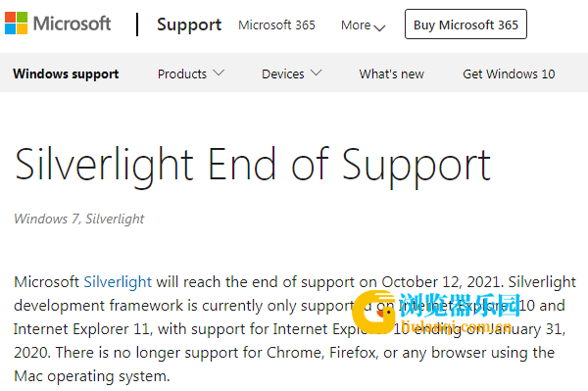Click the chevron next to More

tap(379, 27)
